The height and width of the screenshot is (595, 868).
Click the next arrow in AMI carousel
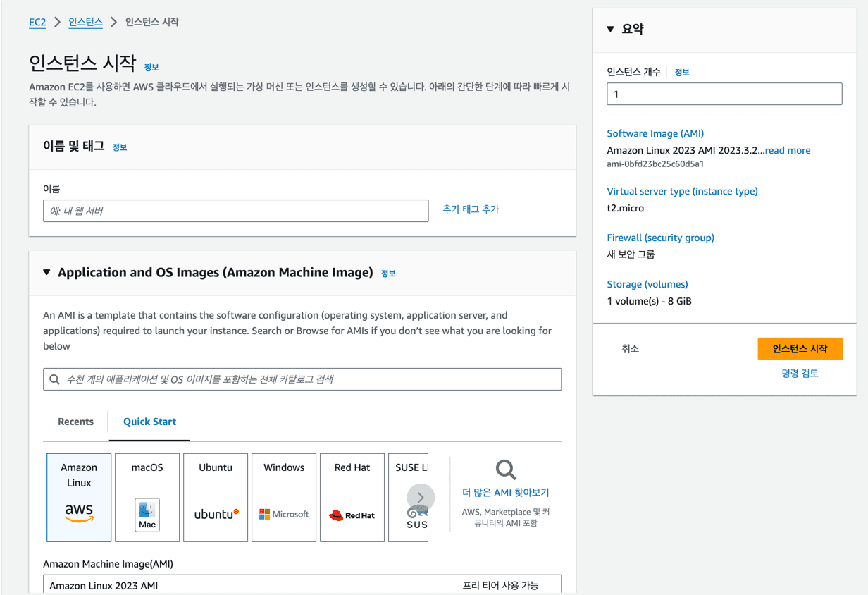pos(421,498)
